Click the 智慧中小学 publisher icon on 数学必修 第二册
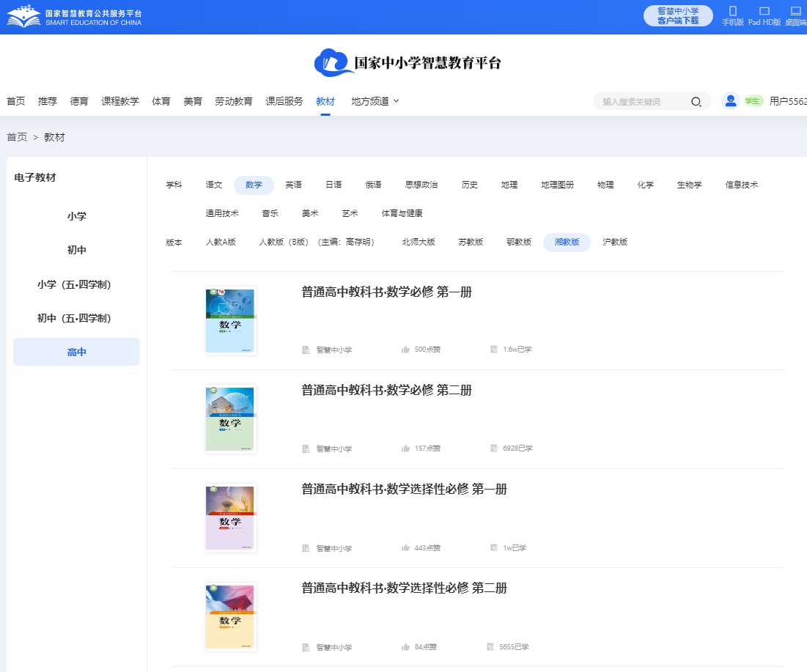The width and height of the screenshot is (807, 672). coord(306,448)
